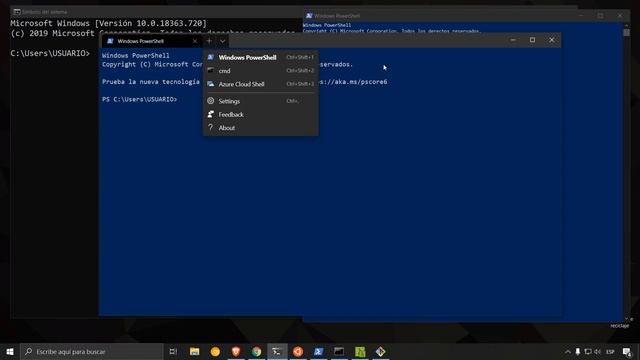
Task: Click the question mark icon next to About
Action: [x=211, y=127]
